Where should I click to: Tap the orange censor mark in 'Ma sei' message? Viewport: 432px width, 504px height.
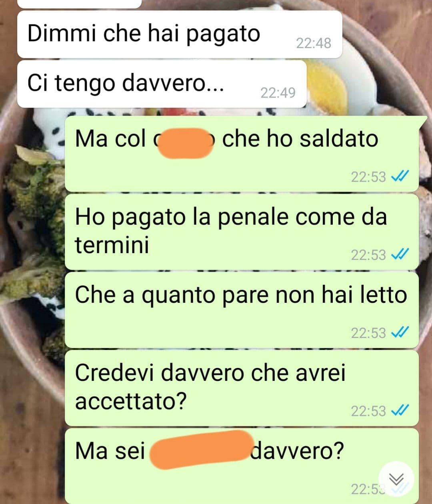(202, 450)
